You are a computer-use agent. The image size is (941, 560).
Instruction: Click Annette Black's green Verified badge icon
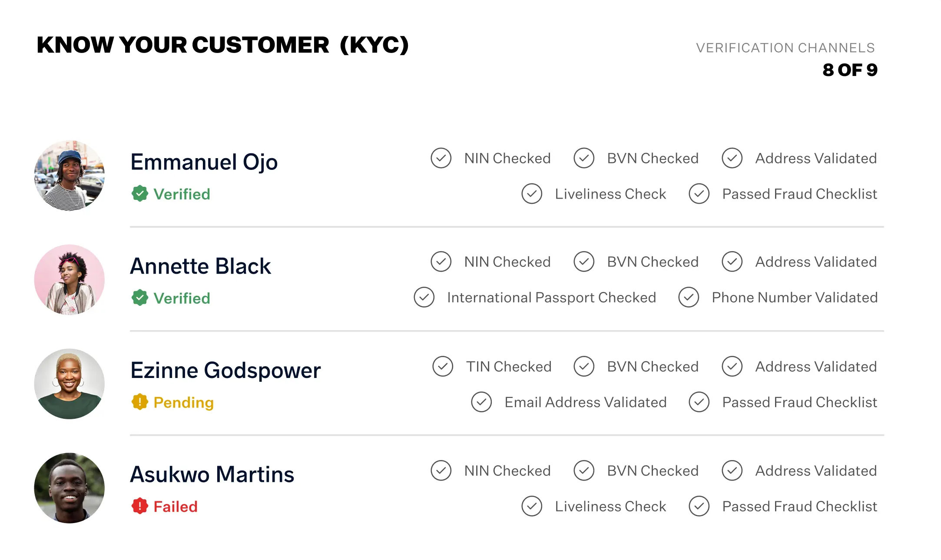[140, 298]
